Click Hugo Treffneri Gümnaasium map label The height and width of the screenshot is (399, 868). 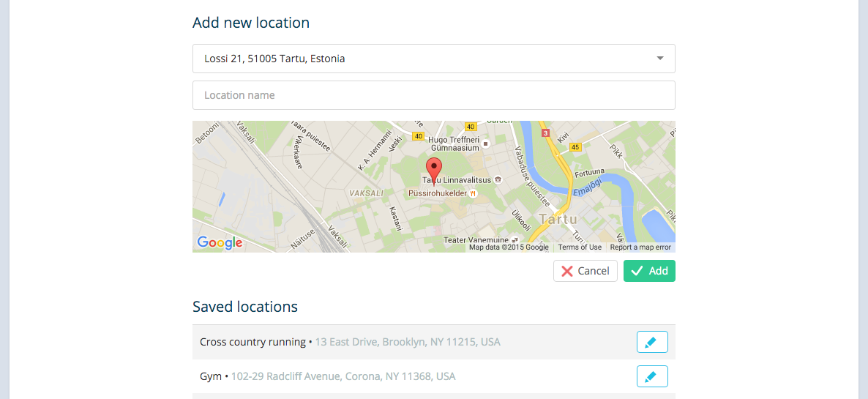[454, 144]
